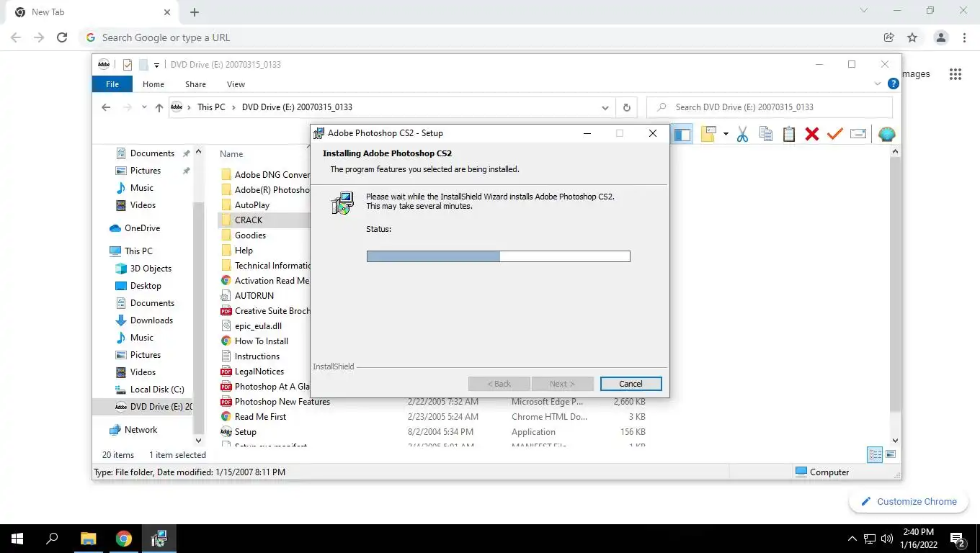The width and height of the screenshot is (980, 553).
Task: Select the AutoPlay folder
Action: point(252,205)
